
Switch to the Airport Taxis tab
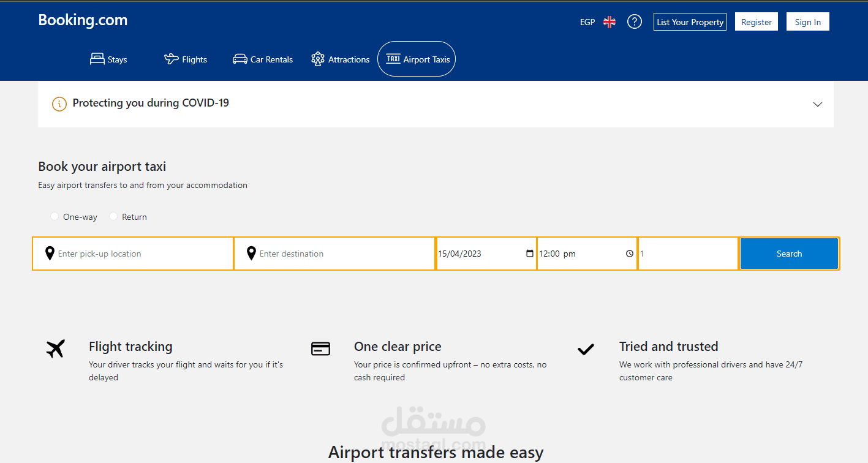tap(416, 58)
